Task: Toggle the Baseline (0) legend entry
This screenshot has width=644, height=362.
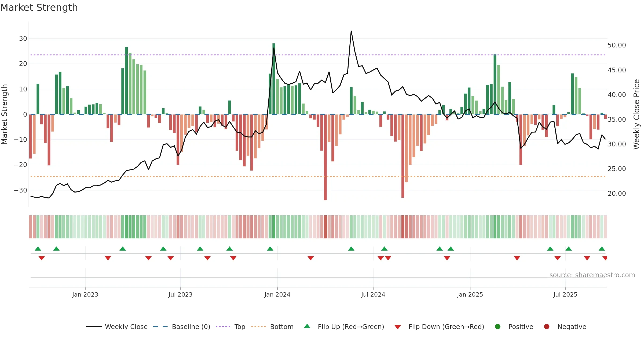Action: coord(182,327)
